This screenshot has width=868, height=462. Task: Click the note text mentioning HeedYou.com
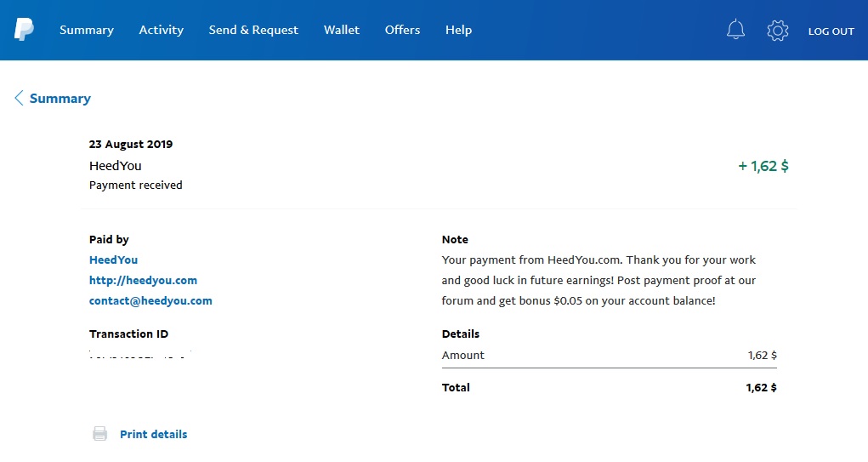tap(599, 260)
